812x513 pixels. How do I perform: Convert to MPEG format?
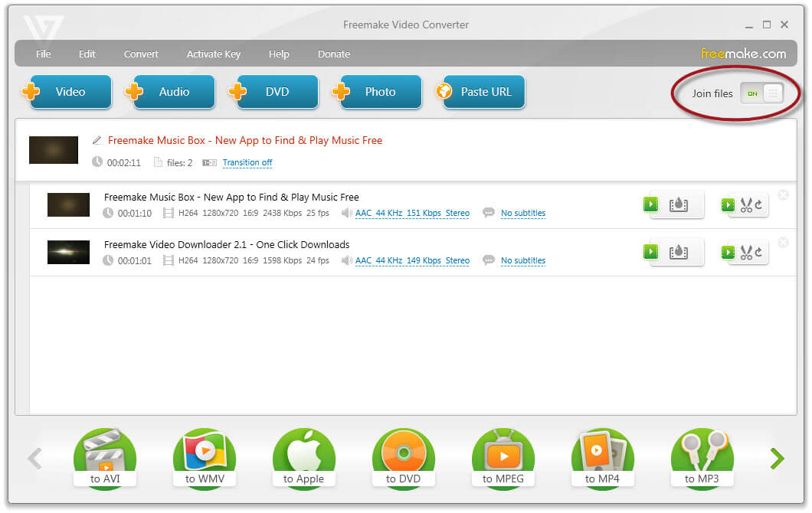click(503, 458)
